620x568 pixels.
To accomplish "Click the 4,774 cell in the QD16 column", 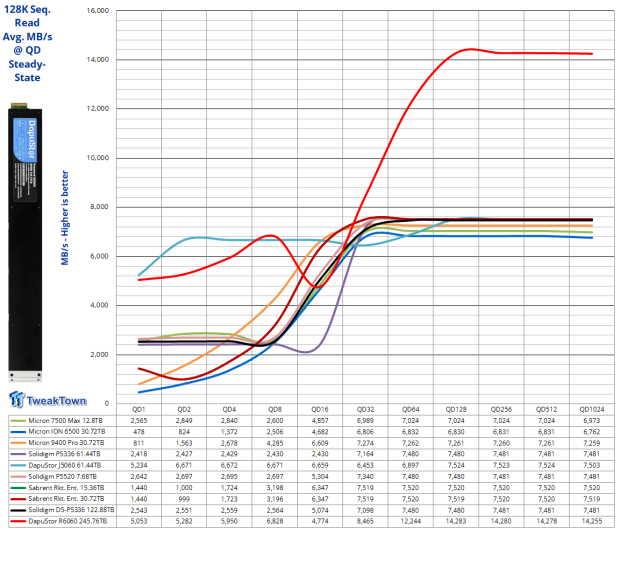I will tap(320, 521).
